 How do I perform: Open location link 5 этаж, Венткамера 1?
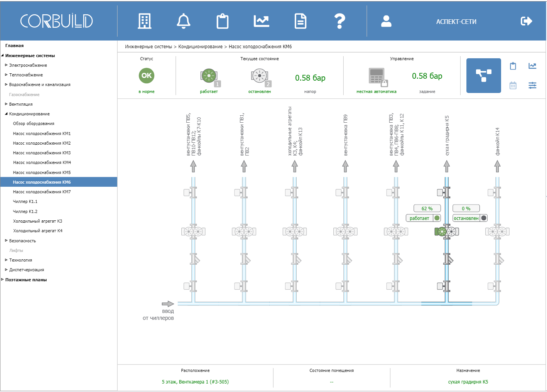click(x=195, y=382)
